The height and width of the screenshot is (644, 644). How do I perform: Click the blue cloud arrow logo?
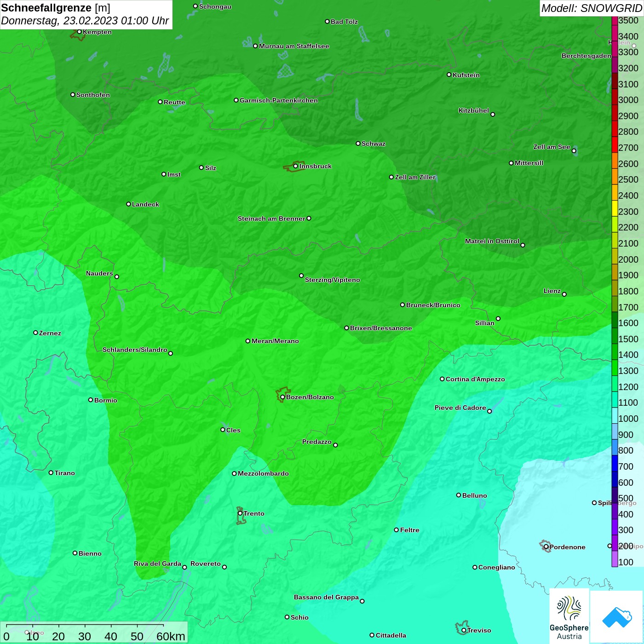617,617
